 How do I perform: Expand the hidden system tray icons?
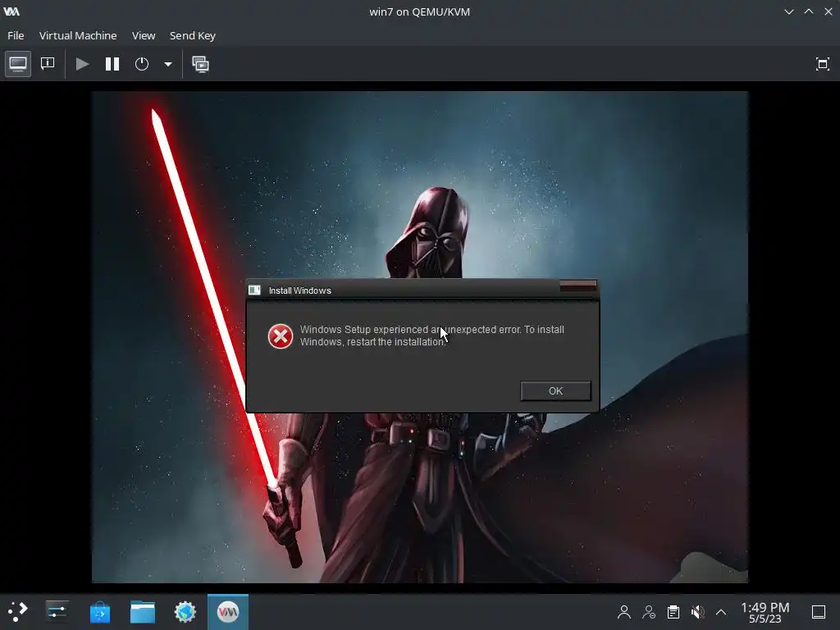click(x=721, y=612)
